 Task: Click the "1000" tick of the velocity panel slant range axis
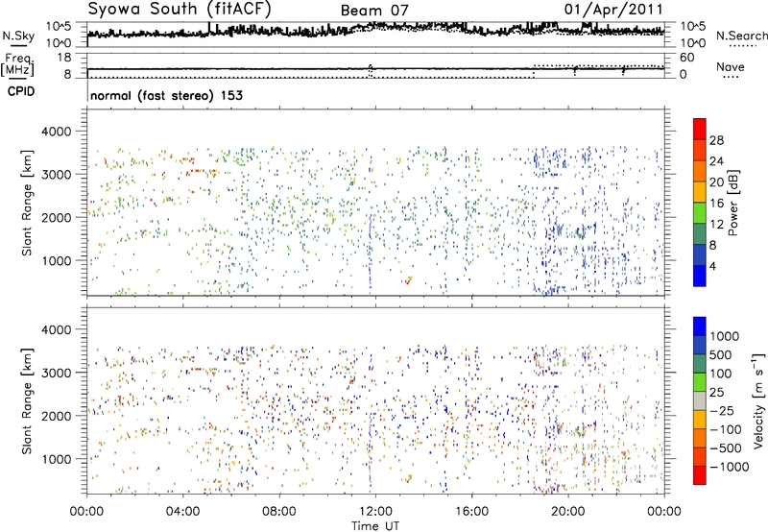(56, 459)
